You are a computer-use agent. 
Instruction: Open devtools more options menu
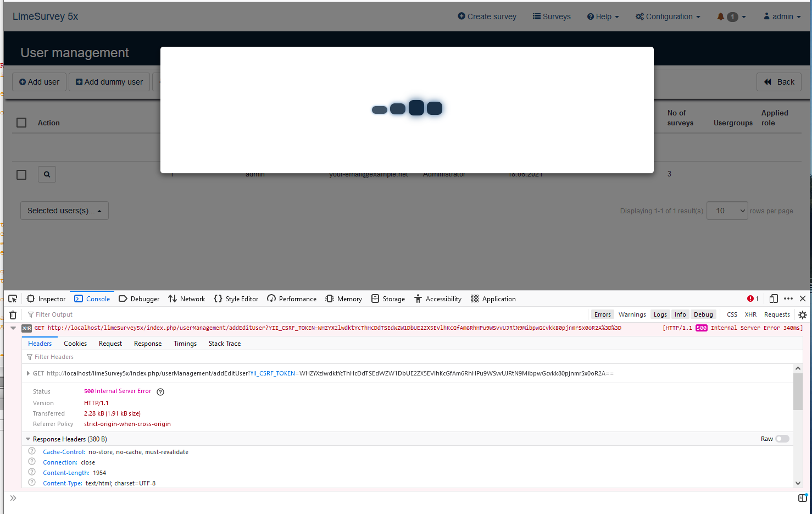tap(788, 299)
